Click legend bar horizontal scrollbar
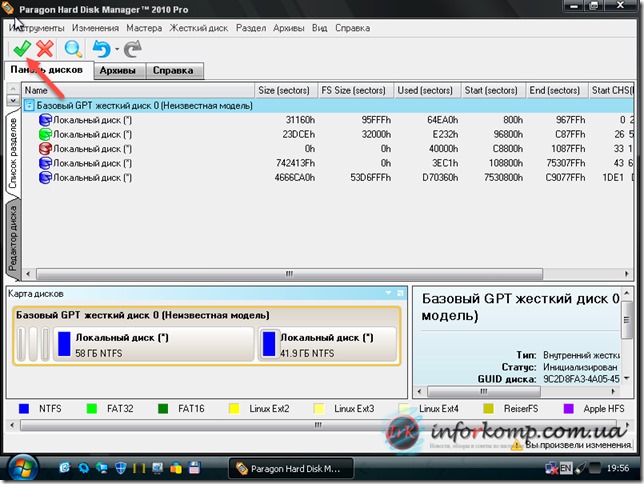644x484 pixels. point(318,425)
